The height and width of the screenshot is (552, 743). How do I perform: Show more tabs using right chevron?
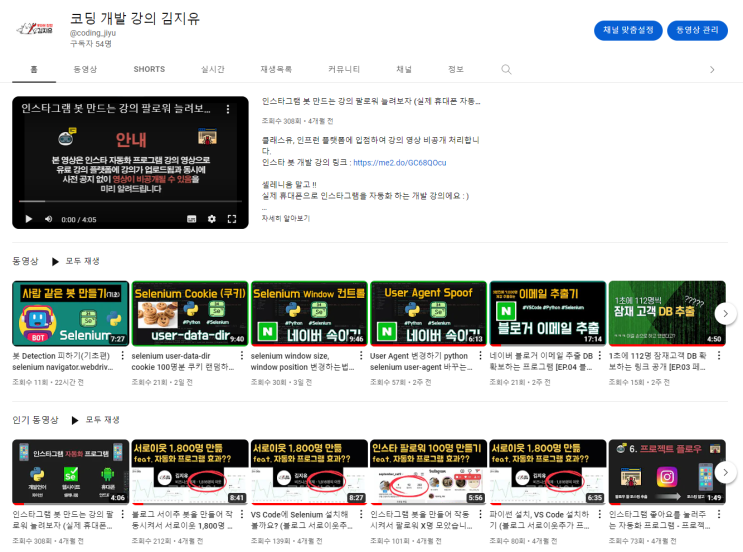click(x=712, y=70)
